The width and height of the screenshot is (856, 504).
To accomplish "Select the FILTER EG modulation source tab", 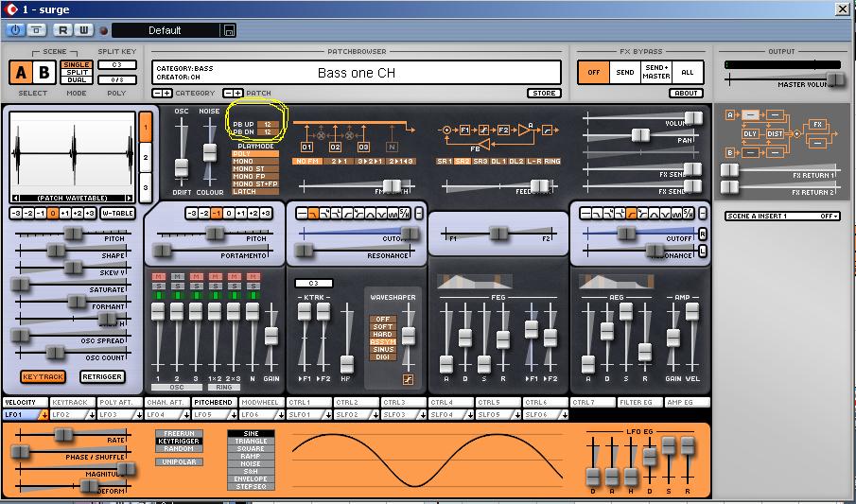I will click(x=639, y=403).
